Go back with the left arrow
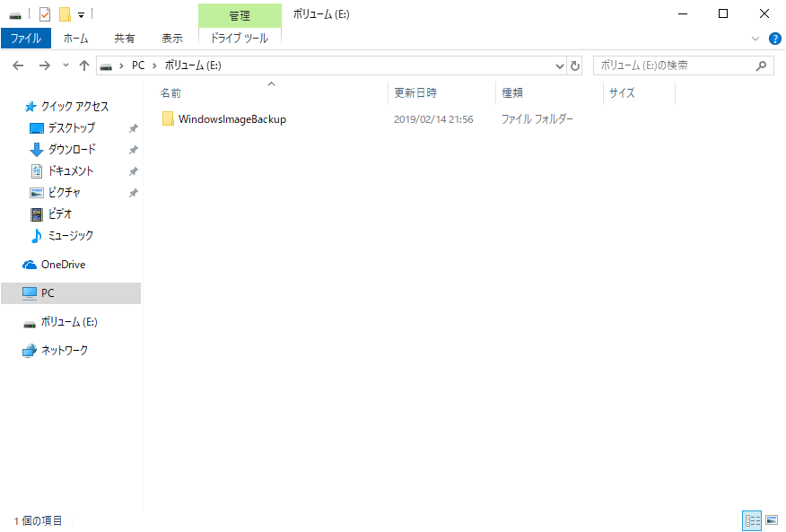 point(18,65)
